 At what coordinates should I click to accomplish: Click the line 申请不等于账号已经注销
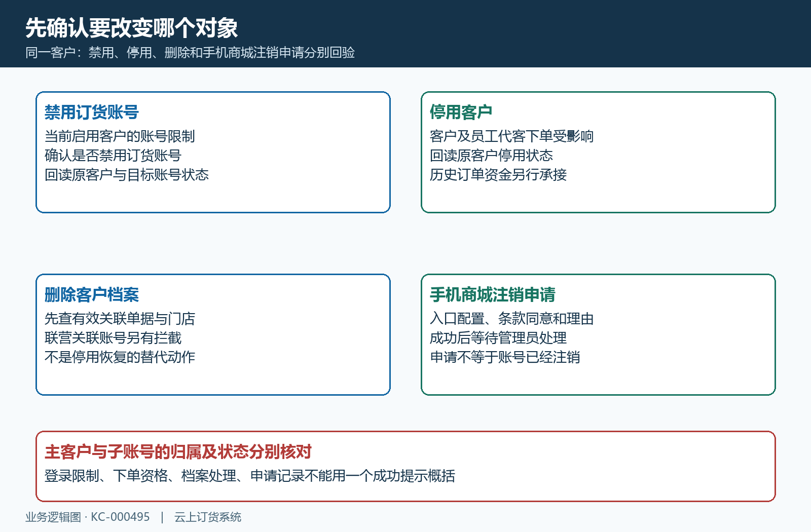[x=505, y=357]
